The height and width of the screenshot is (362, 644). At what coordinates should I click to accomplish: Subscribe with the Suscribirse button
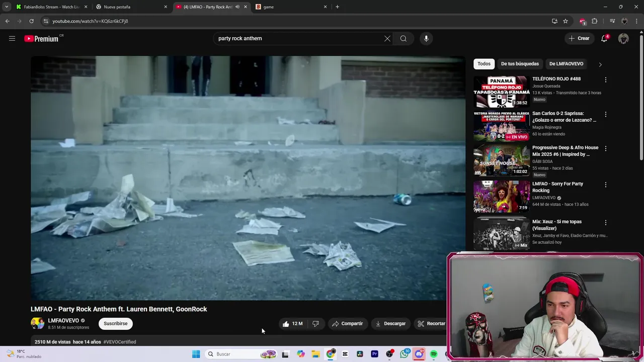[116, 324]
